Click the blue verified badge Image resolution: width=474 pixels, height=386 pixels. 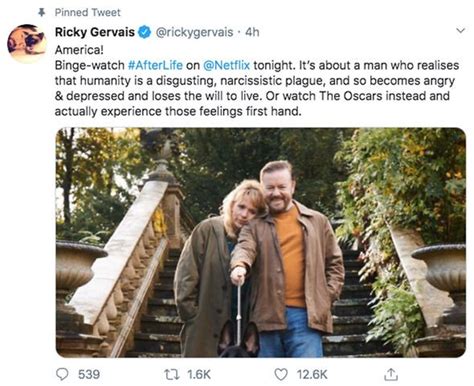(x=144, y=32)
